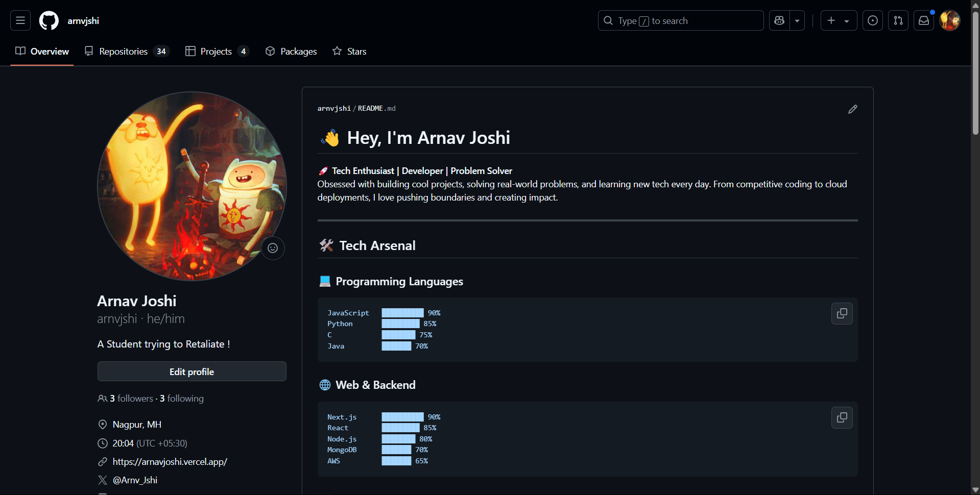Viewport: 980px width, 495px height.
Task: Set a status with the smiley icon
Action: click(273, 248)
